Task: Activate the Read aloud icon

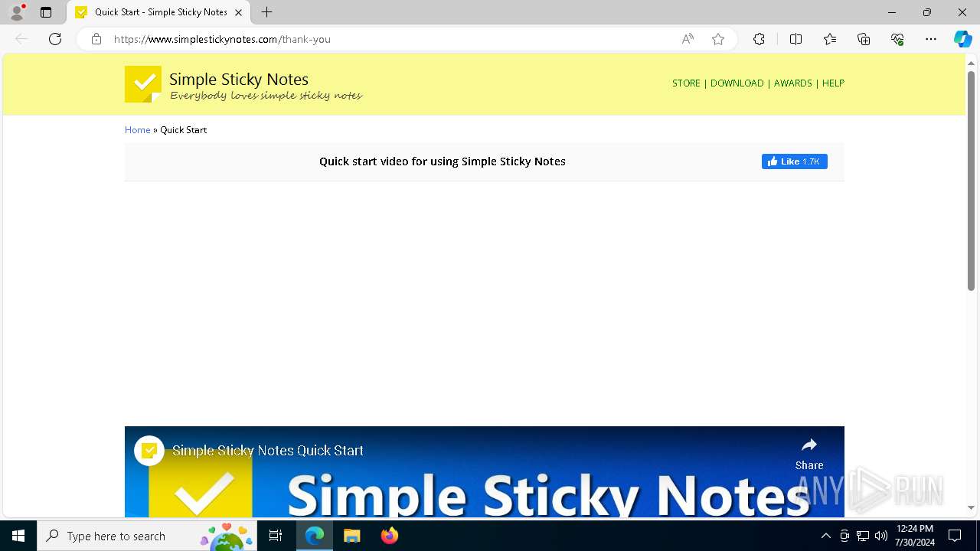Action: tap(688, 39)
